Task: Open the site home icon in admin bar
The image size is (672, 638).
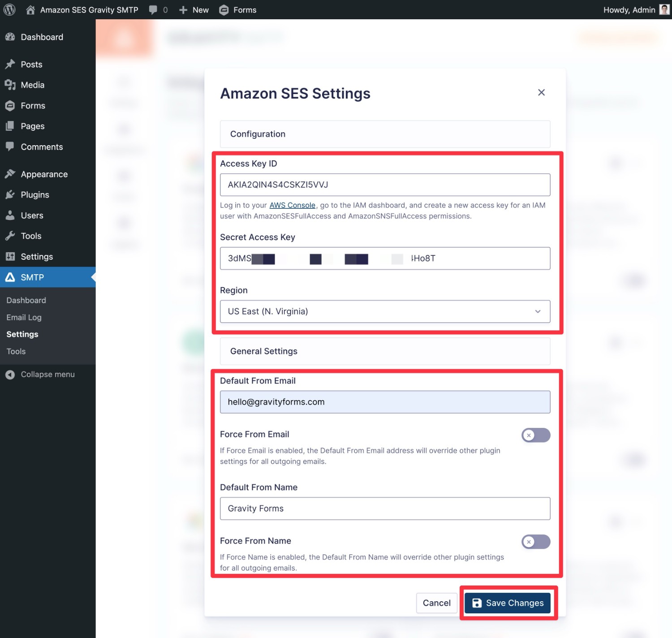Action: (x=30, y=10)
